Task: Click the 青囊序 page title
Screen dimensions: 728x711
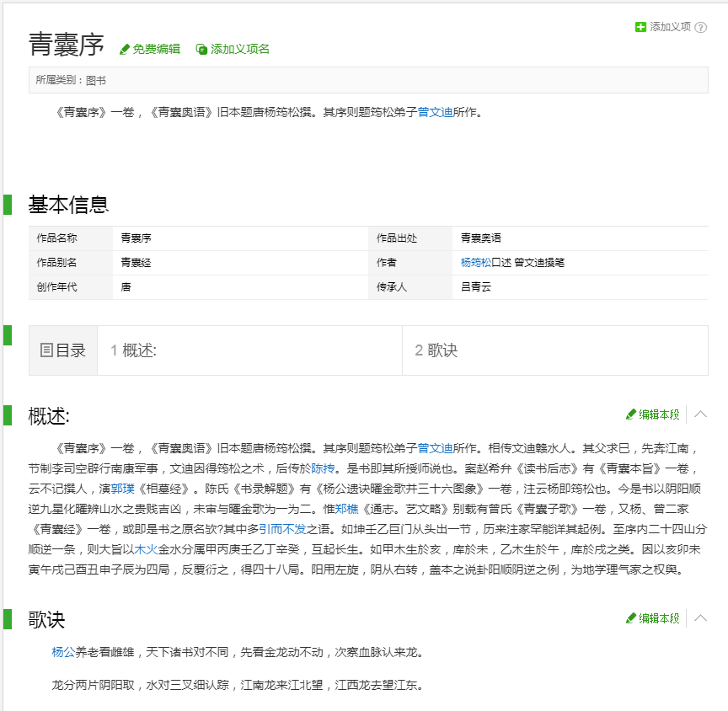Action: pyautogui.click(x=66, y=45)
